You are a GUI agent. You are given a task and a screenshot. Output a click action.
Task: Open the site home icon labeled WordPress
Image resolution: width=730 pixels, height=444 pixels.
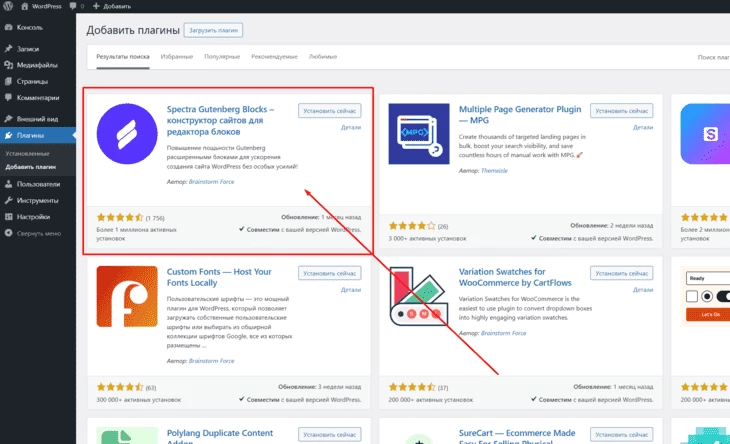tap(41, 6)
